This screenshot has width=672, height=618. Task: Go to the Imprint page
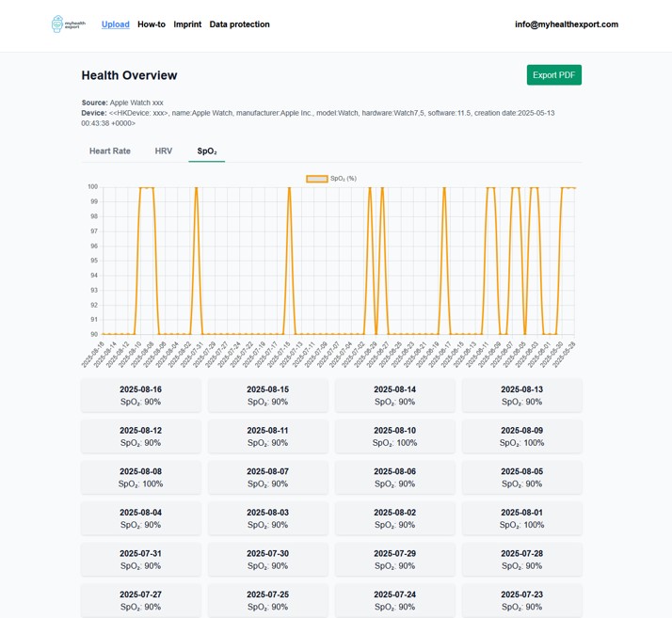[x=187, y=24]
